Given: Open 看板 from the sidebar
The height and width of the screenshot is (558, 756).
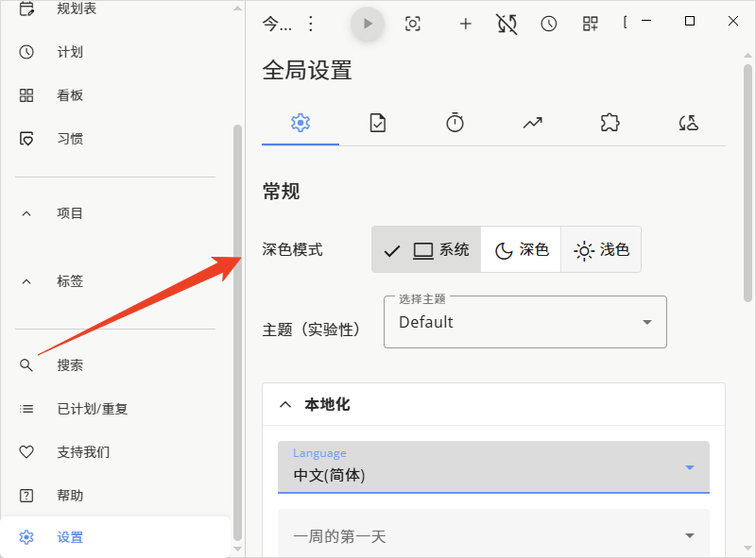Looking at the screenshot, I should point(70,95).
